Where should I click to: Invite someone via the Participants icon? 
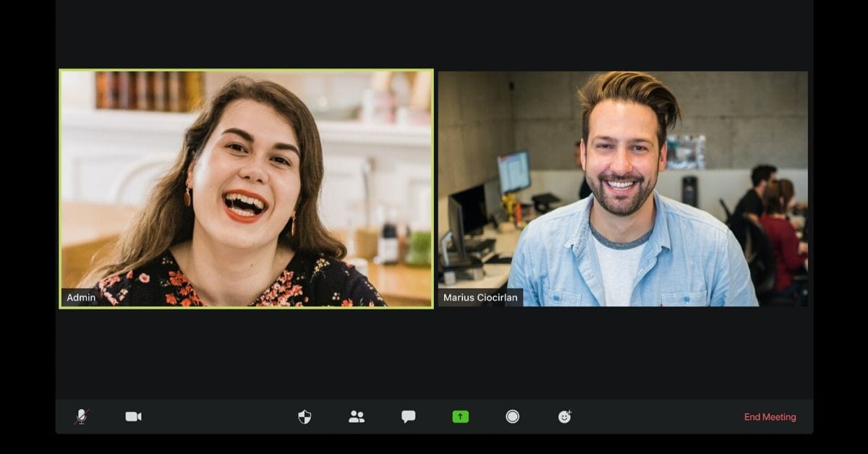(x=355, y=416)
